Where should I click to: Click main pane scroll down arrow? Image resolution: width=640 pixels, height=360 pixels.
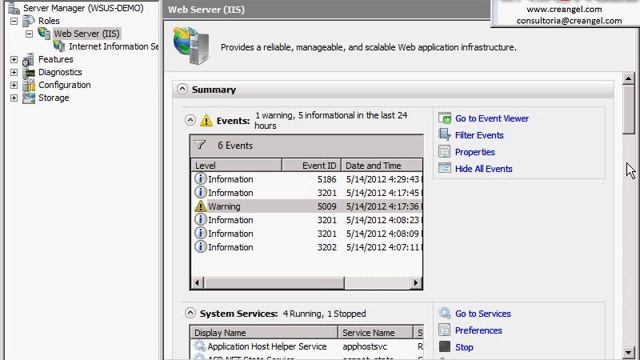pos(628,352)
